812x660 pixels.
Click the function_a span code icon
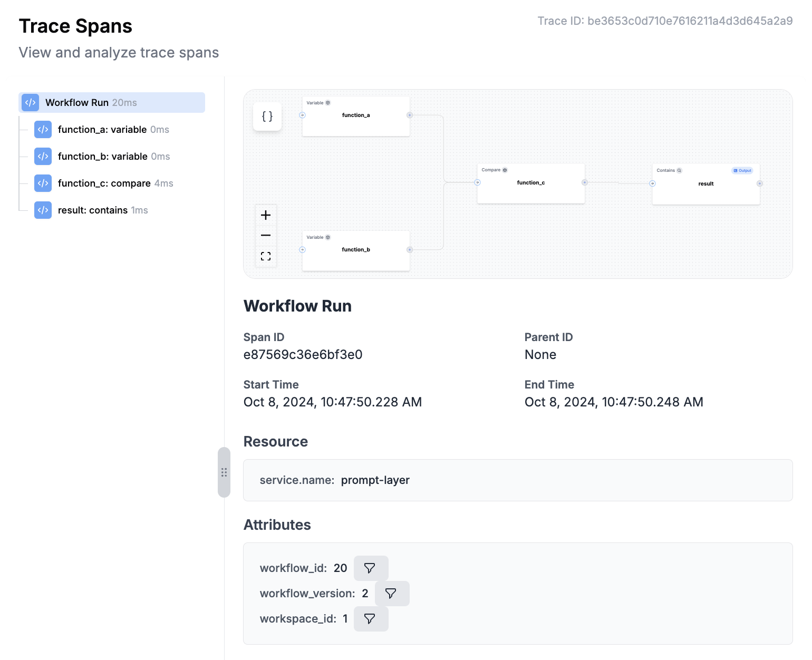point(43,129)
